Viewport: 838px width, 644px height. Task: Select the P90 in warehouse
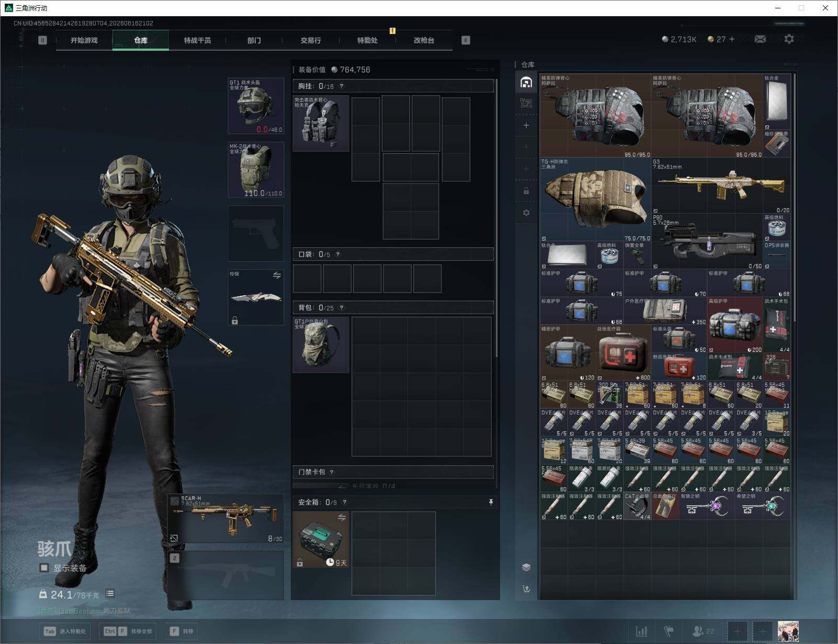tap(707, 241)
